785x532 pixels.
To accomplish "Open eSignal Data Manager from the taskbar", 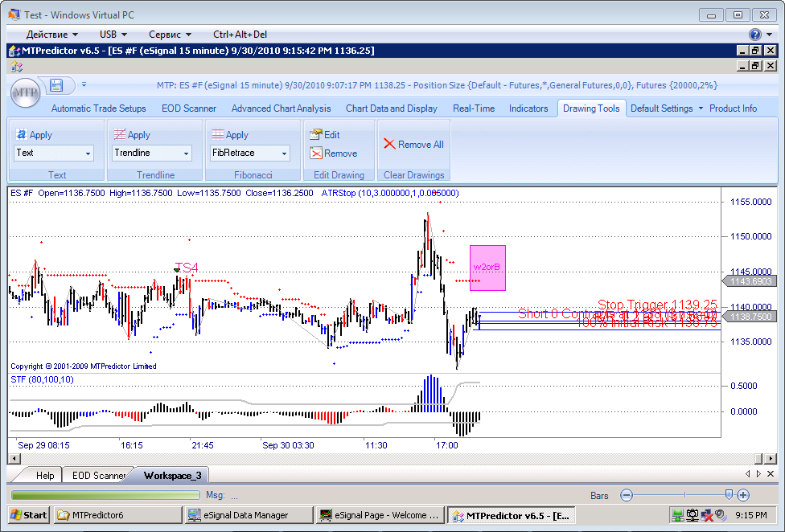I will tap(249, 515).
